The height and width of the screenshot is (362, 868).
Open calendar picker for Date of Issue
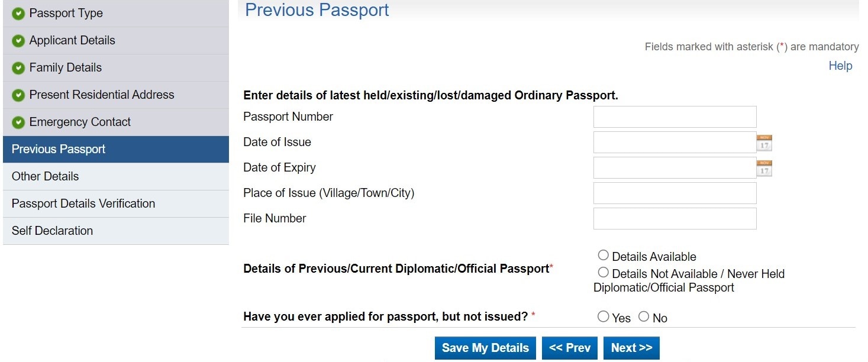click(764, 143)
